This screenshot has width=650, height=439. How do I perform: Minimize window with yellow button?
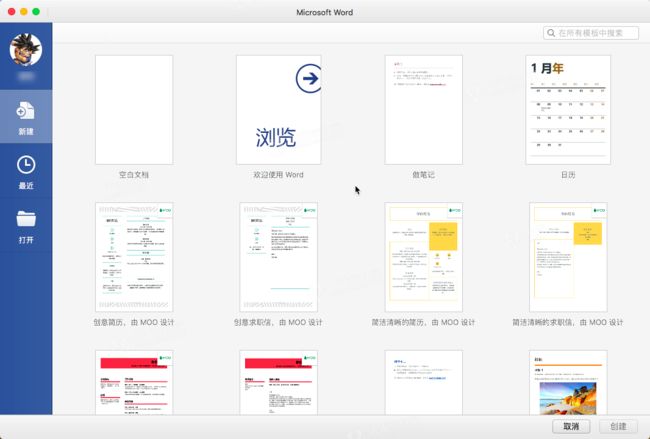pos(24,12)
